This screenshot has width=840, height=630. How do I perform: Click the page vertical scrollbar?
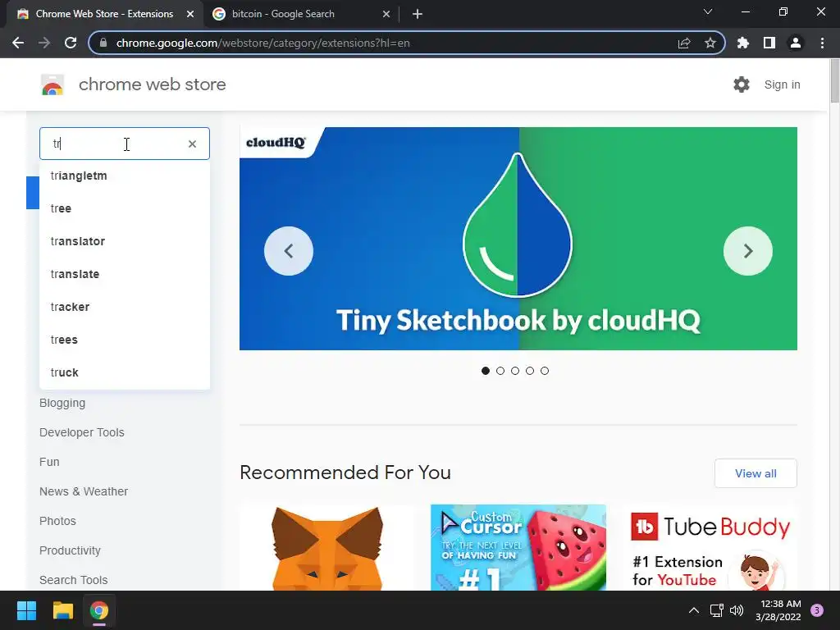click(834, 80)
